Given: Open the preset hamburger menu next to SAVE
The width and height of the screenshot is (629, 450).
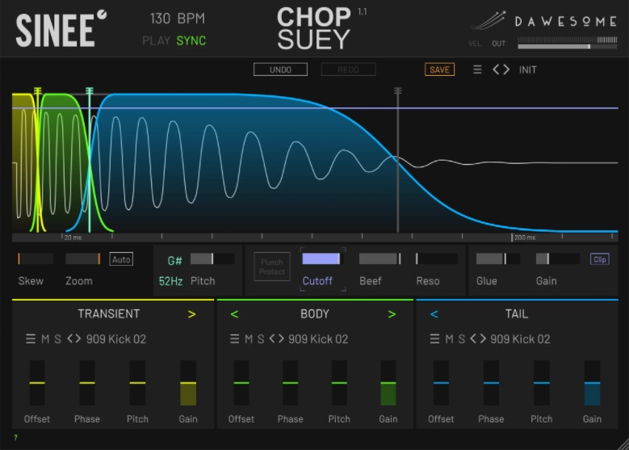Looking at the screenshot, I should (477, 70).
